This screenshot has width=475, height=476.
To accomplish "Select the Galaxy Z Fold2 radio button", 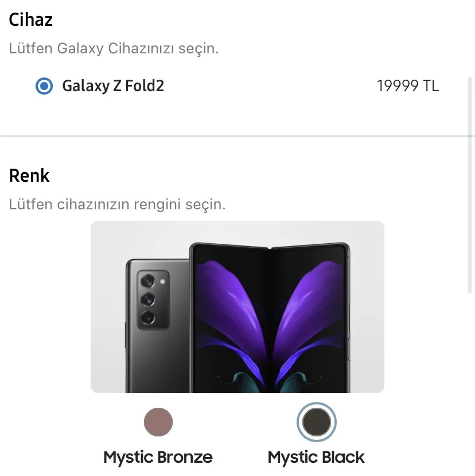I will 44,87.
